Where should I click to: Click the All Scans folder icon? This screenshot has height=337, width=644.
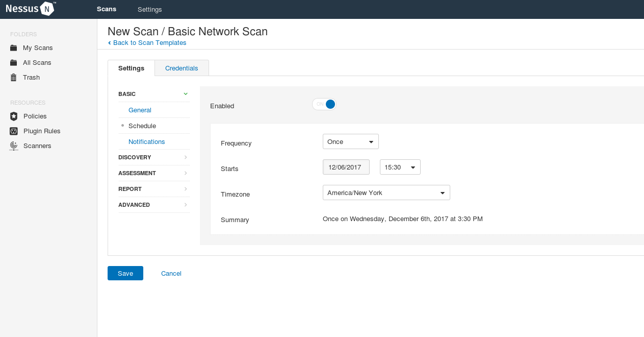[x=14, y=63]
